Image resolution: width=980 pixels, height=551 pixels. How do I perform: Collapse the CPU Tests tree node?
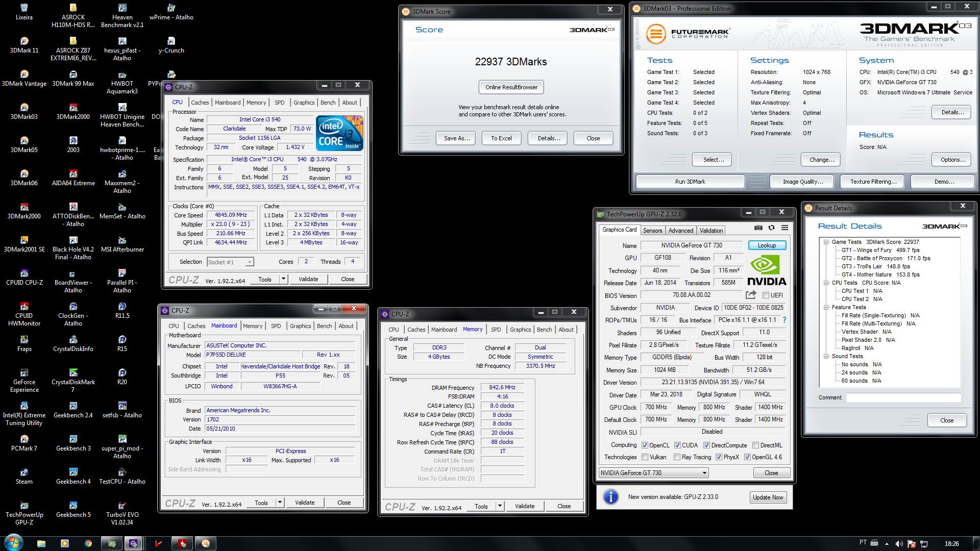coord(826,283)
